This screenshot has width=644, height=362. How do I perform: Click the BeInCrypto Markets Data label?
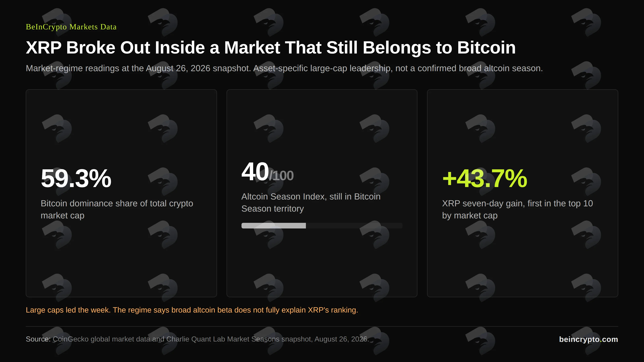coord(71,27)
